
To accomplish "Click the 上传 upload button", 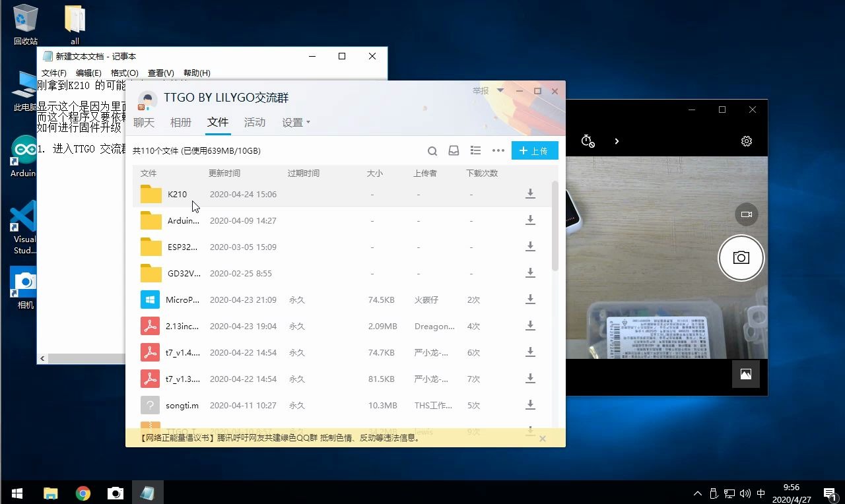I will [535, 150].
